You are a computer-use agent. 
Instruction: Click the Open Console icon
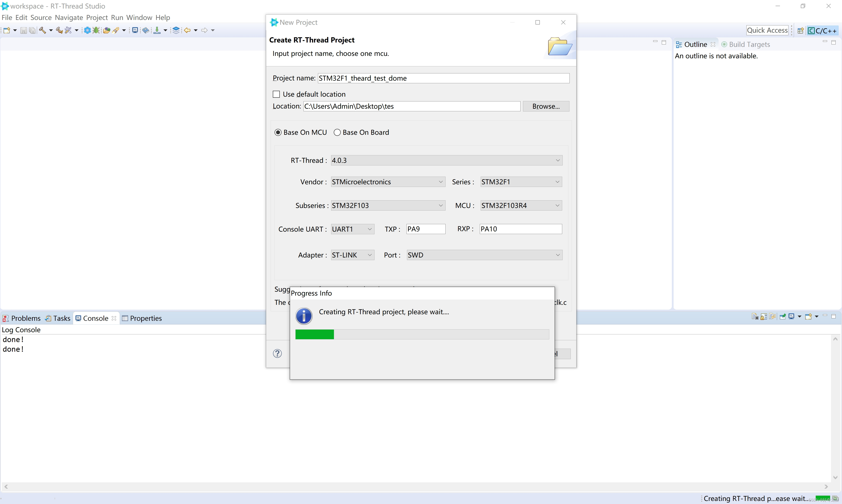(808, 316)
